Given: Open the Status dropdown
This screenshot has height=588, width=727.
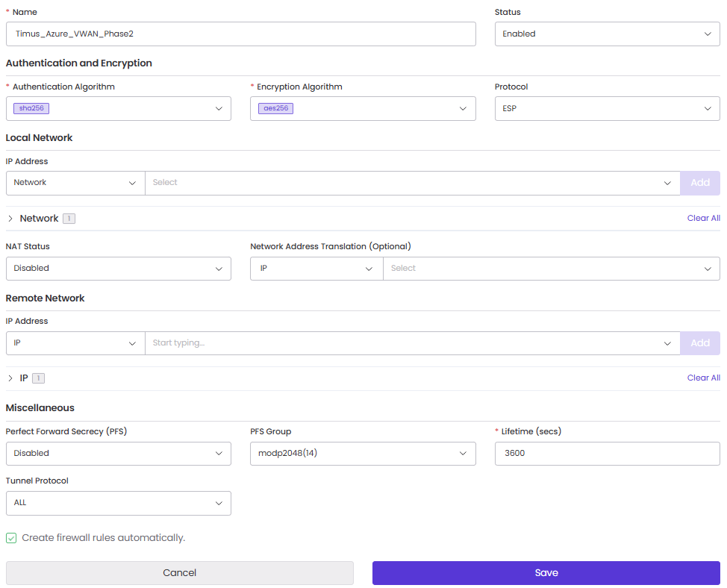Looking at the screenshot, I should pos(606,34).
